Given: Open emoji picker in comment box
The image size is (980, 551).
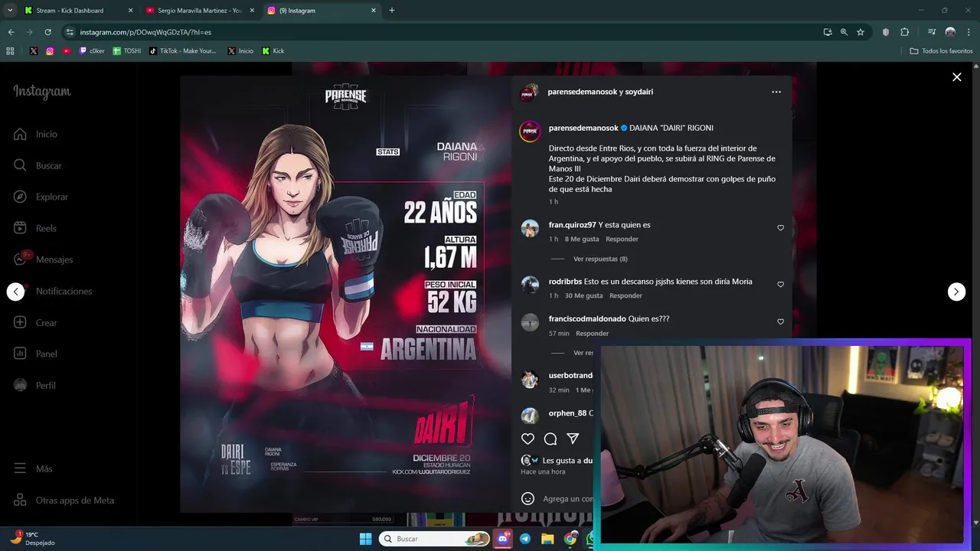Looking at the screenshot, I should (x=528, y=498).
